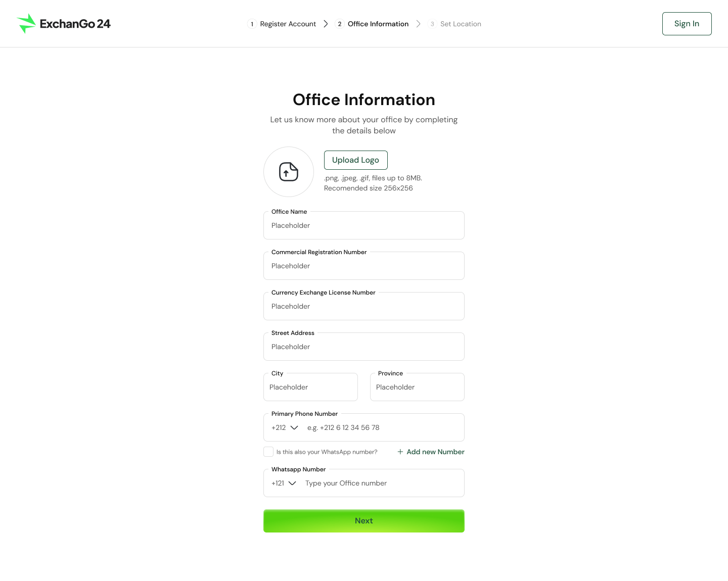Focus the Office Name input field
Screen dimensions: 728x581
tap(363, 226)
